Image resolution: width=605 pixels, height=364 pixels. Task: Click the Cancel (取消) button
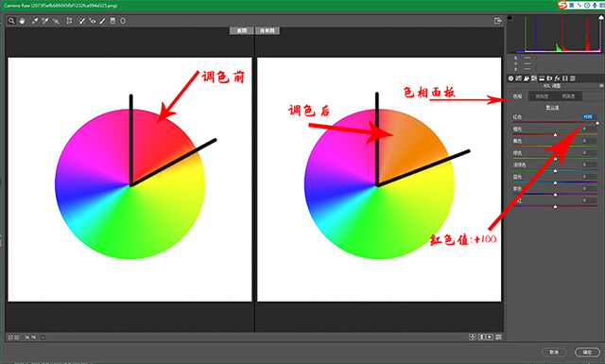tap(555, 352)
